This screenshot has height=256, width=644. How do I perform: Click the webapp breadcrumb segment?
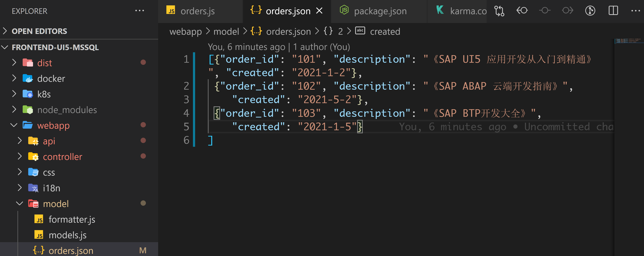pos(186,32)
